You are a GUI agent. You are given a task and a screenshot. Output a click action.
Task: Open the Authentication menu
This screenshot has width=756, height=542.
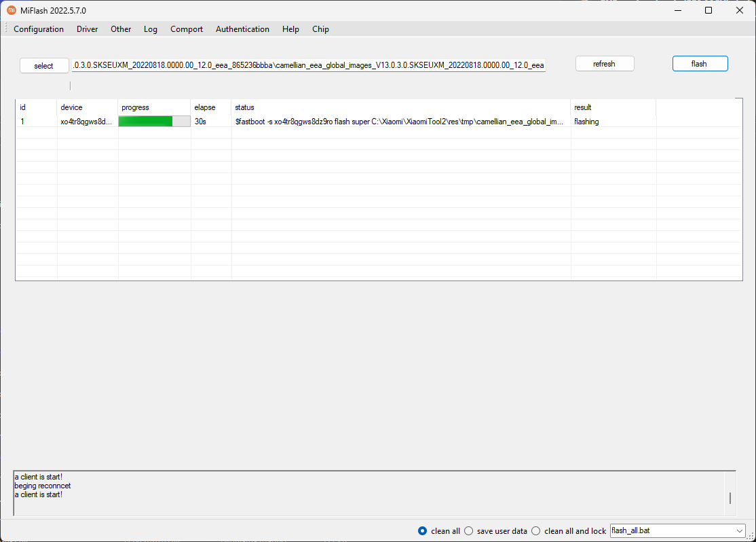pyautogui.click(x=242, y=29)
